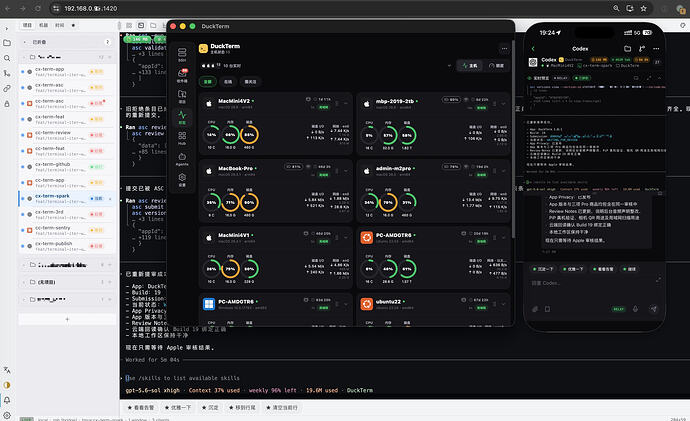Switch to the second tab in sidebar header
This screenshot has width=690, height=421.
[x=43, y=25]
